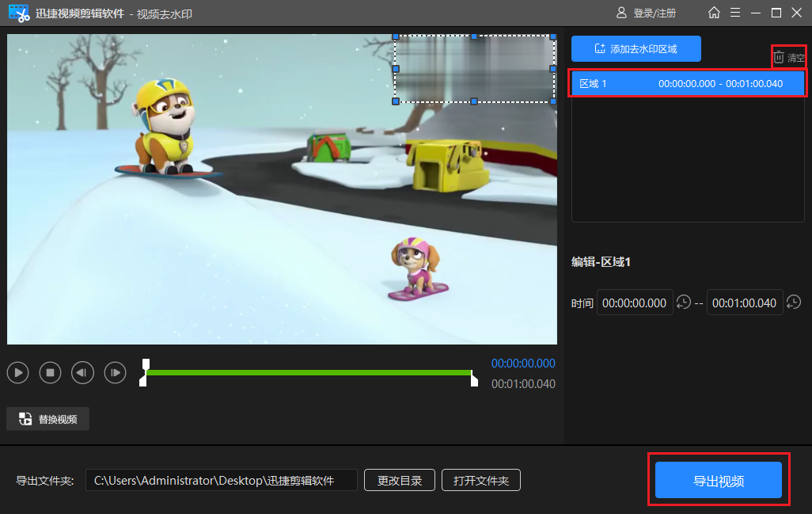The height and width of the screenshot is (514, 812).
Task: Step back one frame
Action: point(82,372)
